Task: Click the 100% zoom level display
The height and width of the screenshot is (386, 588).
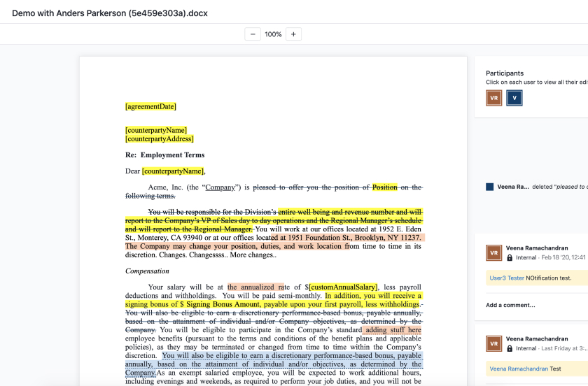Action: click(x=273, y=34)
